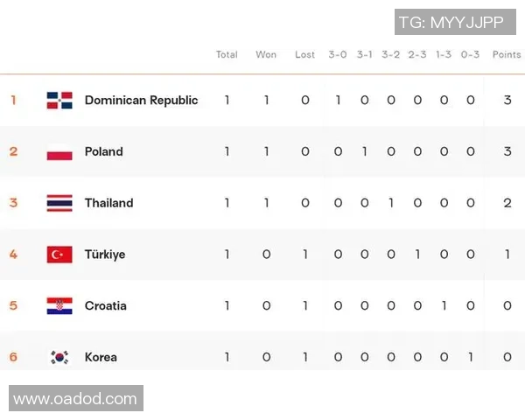
Task: Click the Korea flag icon
Action: [x=59, y=357]
